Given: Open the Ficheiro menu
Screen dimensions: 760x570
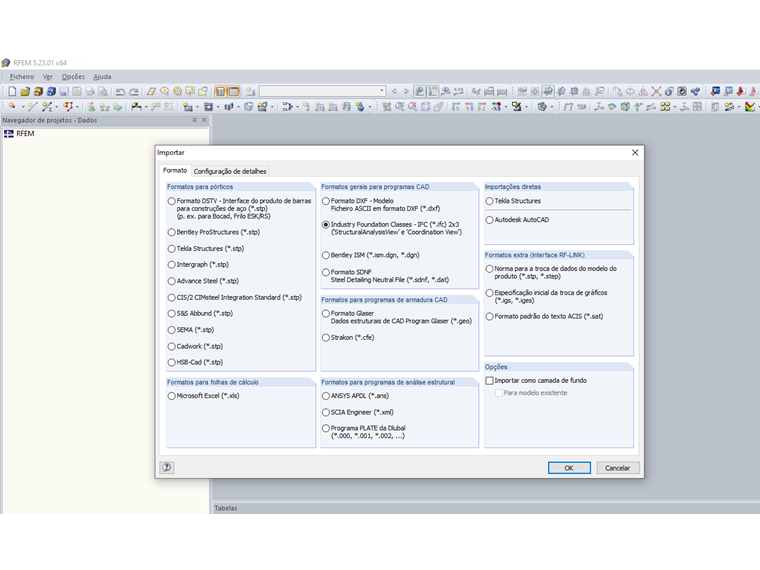Looking at the screenshot, I should point(22,77).
